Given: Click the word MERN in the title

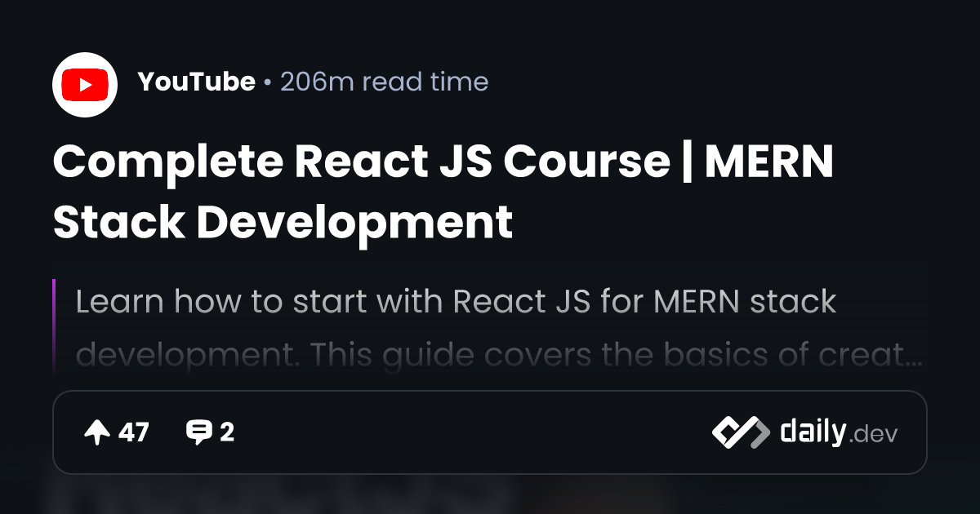Looking at the screenshot, I should tap(768, 162).
